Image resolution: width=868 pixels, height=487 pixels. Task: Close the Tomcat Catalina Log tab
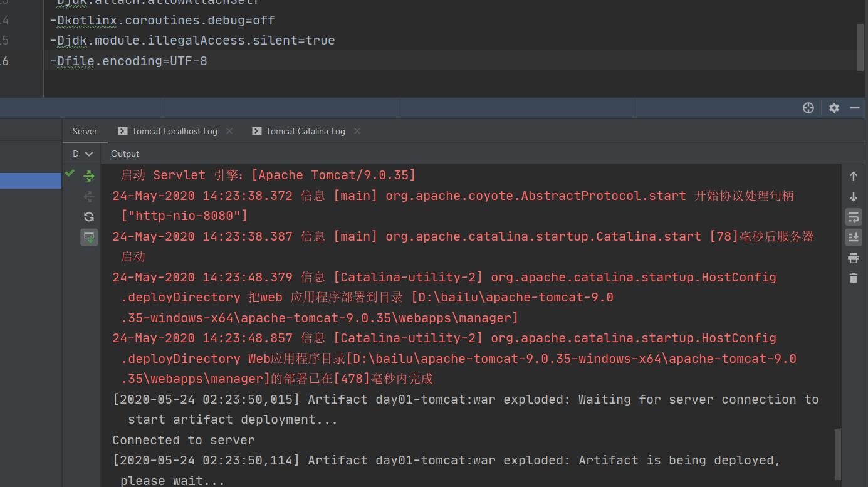click(x=357, y=131)
